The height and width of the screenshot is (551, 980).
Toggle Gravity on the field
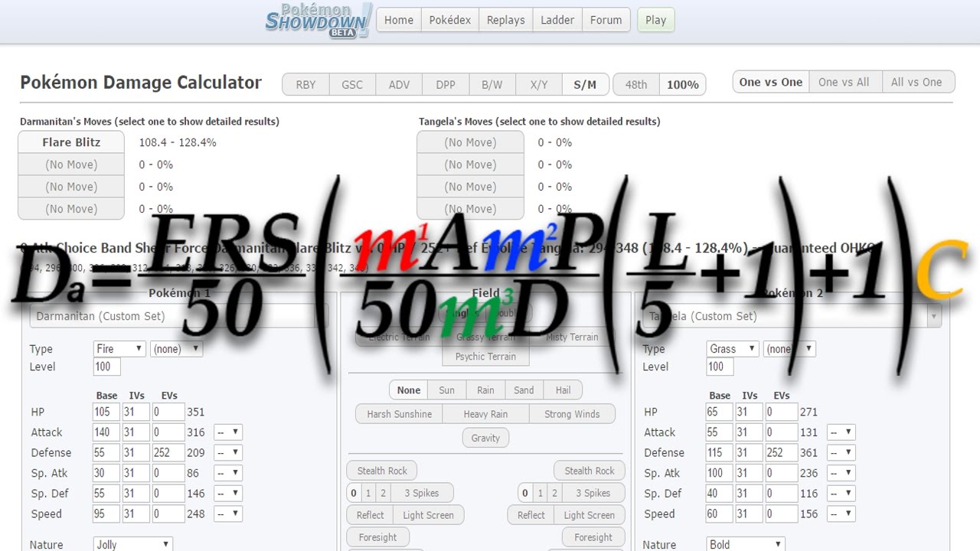pos(485,439)
